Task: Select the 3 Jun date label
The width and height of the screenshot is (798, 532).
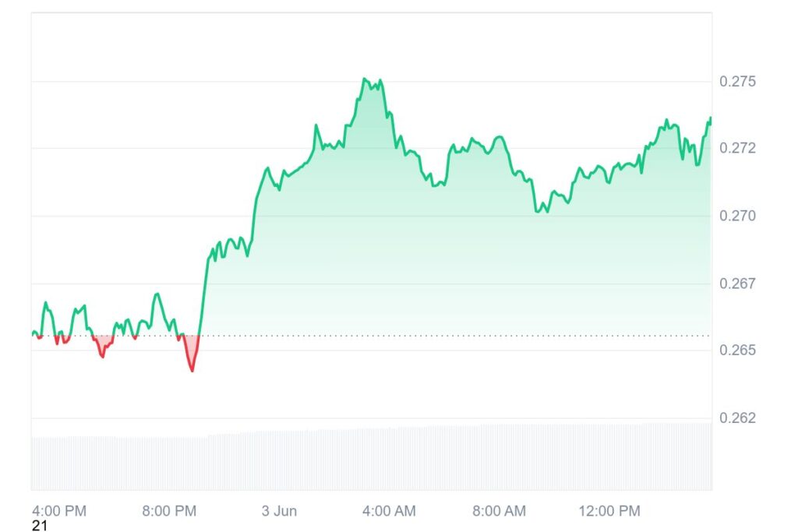Action: tap(279, 511)
